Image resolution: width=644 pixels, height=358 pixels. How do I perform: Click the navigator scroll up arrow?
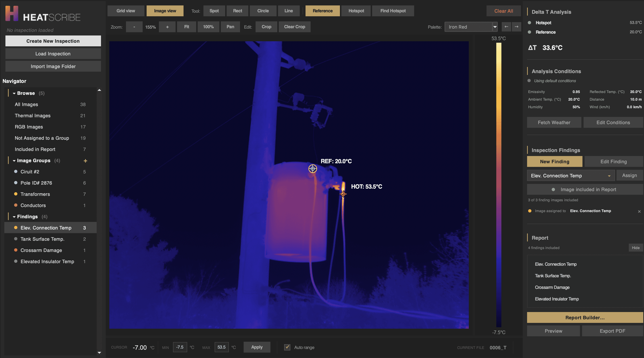(99, 90)
